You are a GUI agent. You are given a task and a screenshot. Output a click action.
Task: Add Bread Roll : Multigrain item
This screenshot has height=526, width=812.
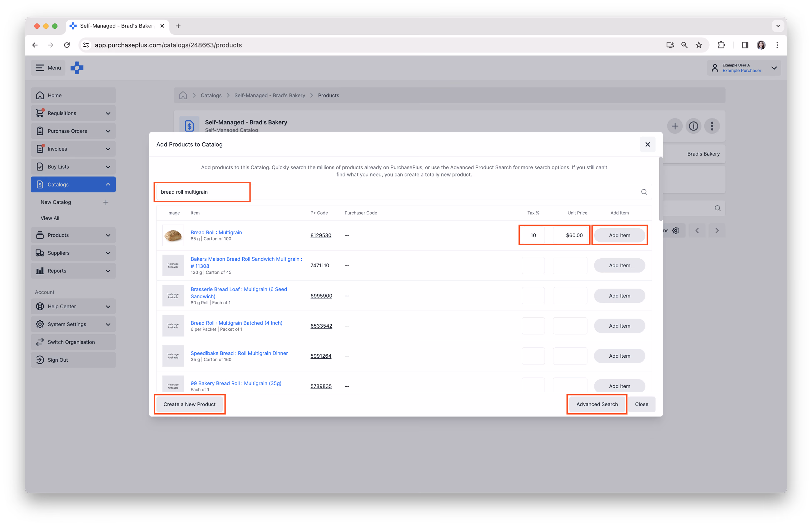[x=619, y=236]
